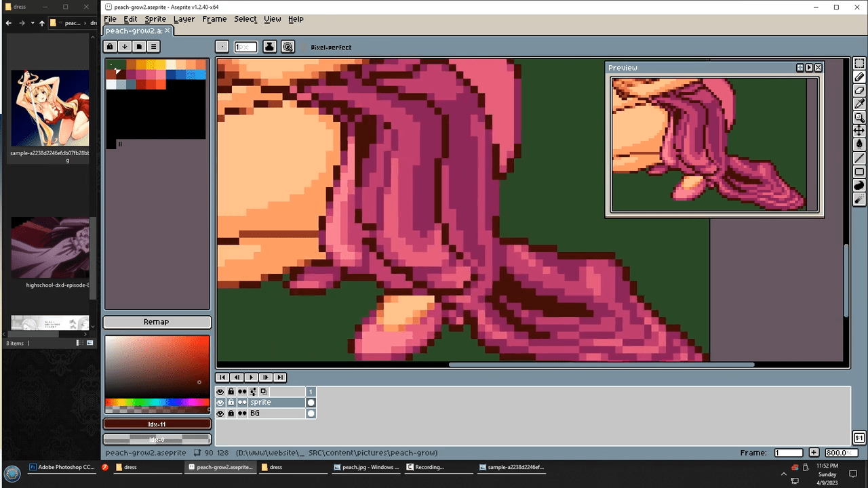Choose the Paint Bucket tool
Screen dimensions: 868x488
(x=859, y=144)
